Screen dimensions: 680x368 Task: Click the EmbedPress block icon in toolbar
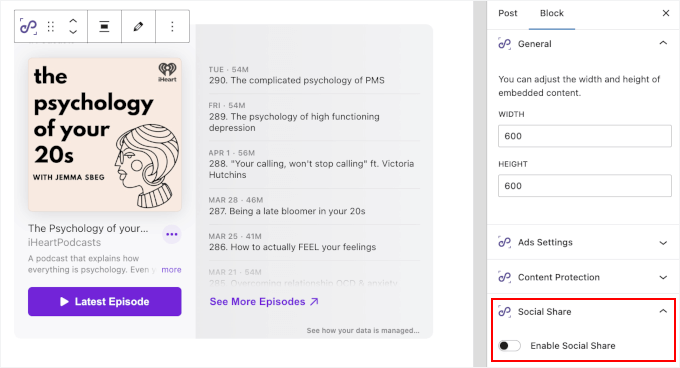click(29, 26)
